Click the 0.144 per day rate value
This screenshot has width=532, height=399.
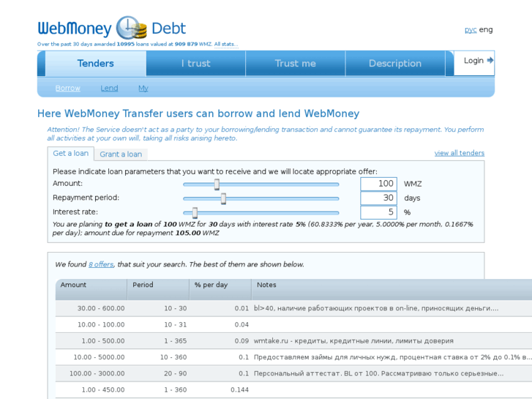[x=239, y=389]
